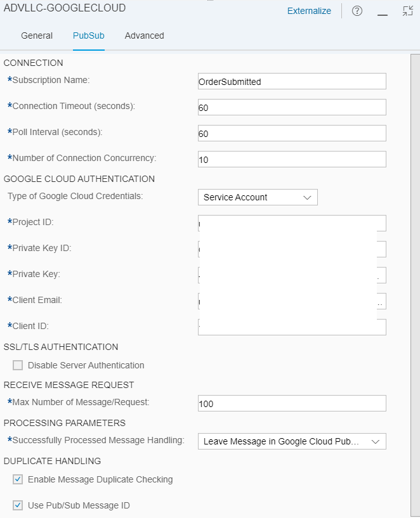Viewport: 420px width, 518px height.
Task: Select Number of Connection Concurrency field
Action: (x=291, y=159)
